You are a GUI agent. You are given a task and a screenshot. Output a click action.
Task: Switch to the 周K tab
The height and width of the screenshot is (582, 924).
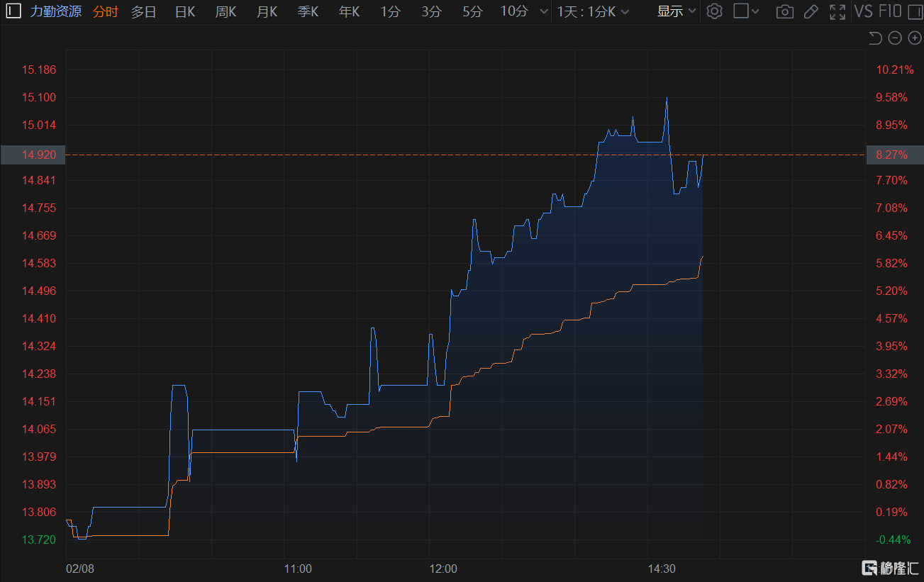pos(226,11)
